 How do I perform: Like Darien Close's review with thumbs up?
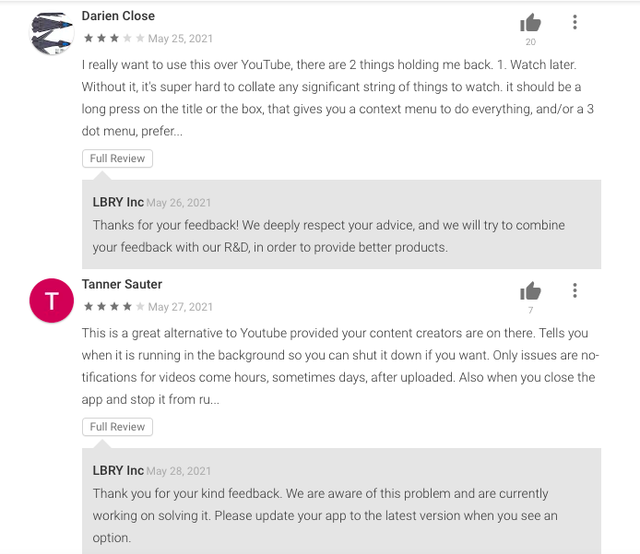[530, 23]
